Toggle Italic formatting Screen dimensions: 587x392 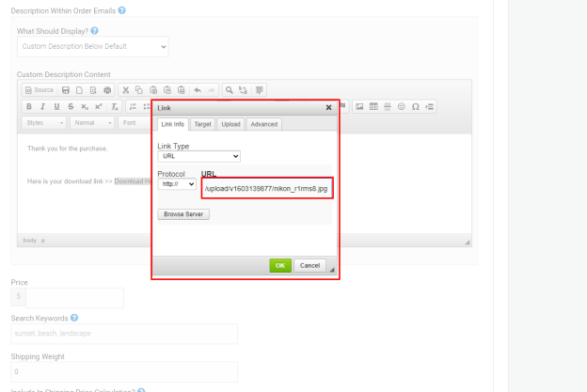pyautogui.click(x=42, y=106)
